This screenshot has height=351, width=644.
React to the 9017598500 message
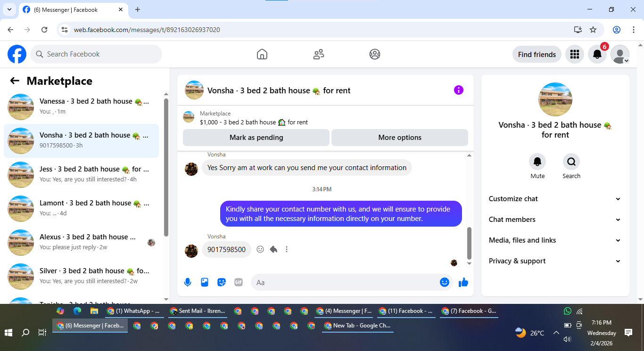260,249
